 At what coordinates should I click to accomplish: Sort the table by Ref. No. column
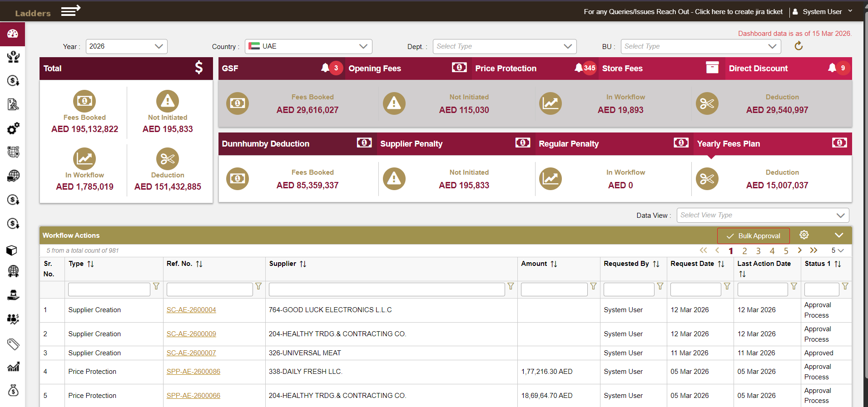pos(199,264)
